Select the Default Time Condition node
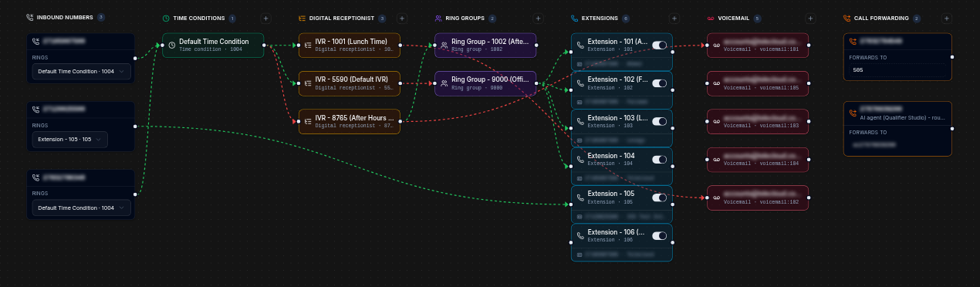This screenshot has height=287, width=980. (213, 45)
